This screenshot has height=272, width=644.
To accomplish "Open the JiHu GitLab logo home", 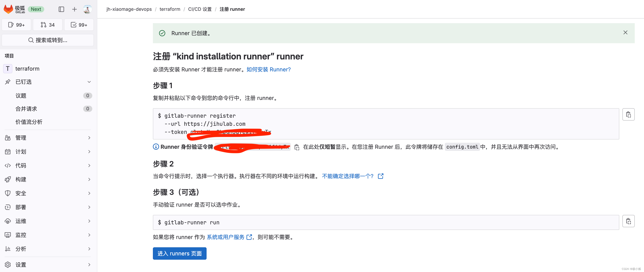I will pyautogui.click(x=14, y=9).
